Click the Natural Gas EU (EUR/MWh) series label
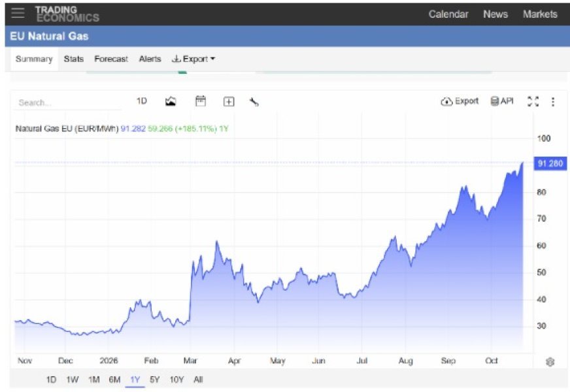570x392 pixels. coord(67,129)
